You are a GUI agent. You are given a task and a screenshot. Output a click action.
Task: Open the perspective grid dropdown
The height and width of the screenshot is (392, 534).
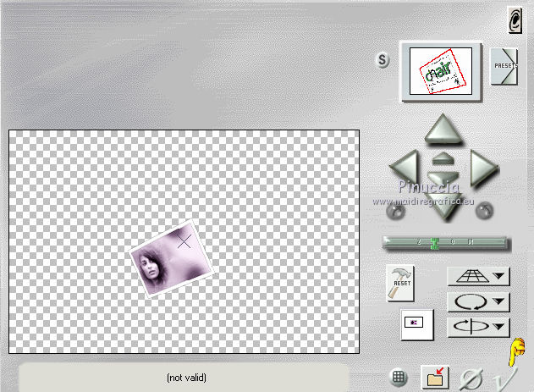click(478, 276)
